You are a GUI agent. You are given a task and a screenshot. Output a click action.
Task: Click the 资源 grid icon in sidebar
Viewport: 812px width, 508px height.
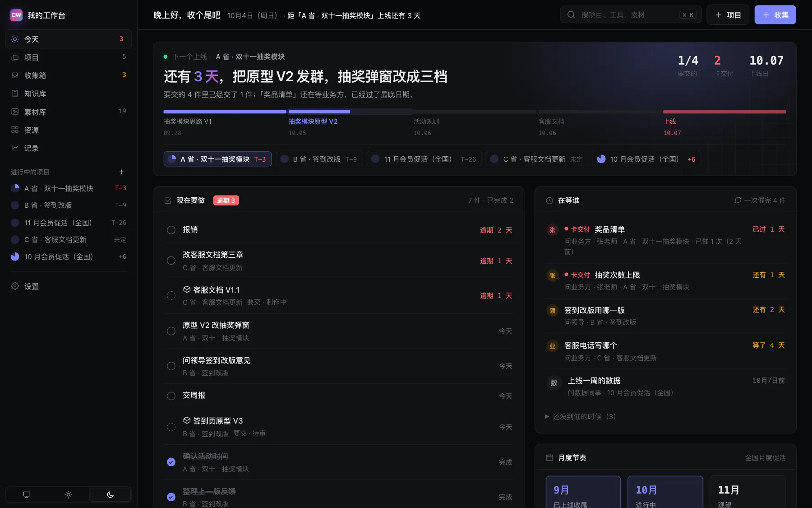click(15, 130)
